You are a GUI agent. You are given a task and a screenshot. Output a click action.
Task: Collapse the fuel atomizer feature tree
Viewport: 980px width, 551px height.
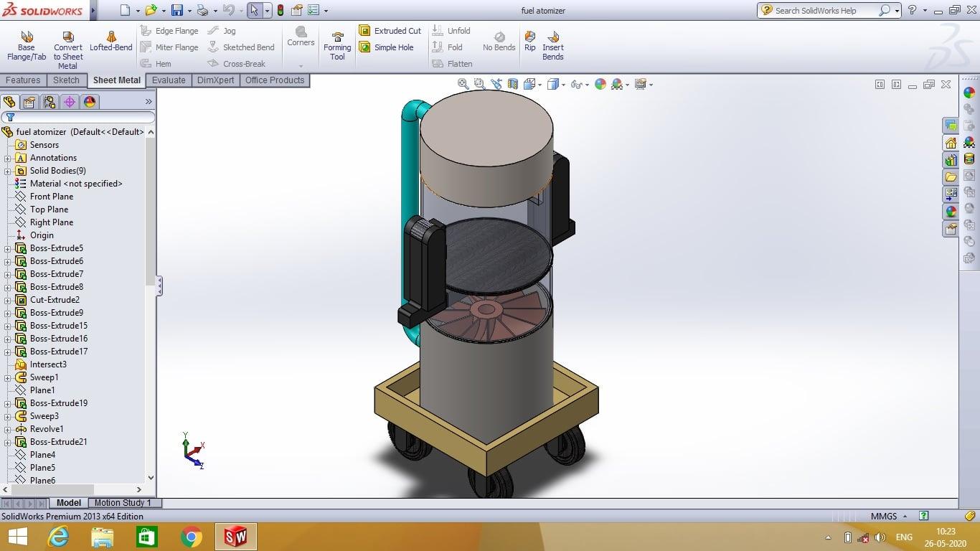150,132
